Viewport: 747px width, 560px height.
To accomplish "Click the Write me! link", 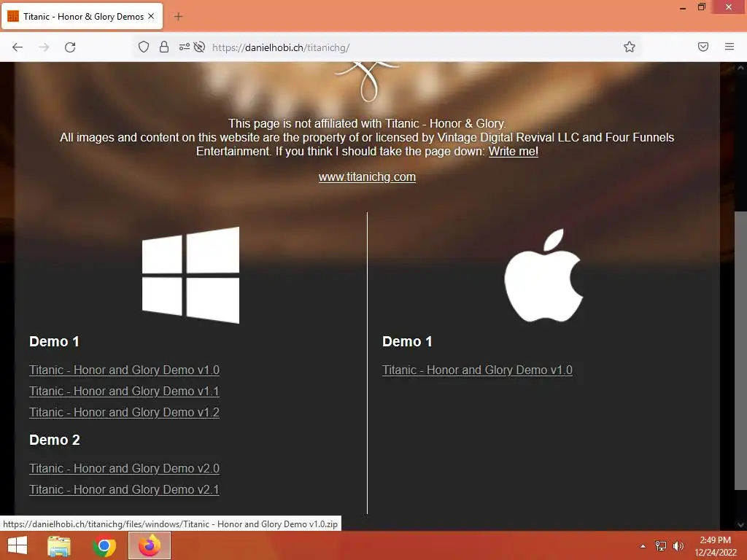I will 513,152.
